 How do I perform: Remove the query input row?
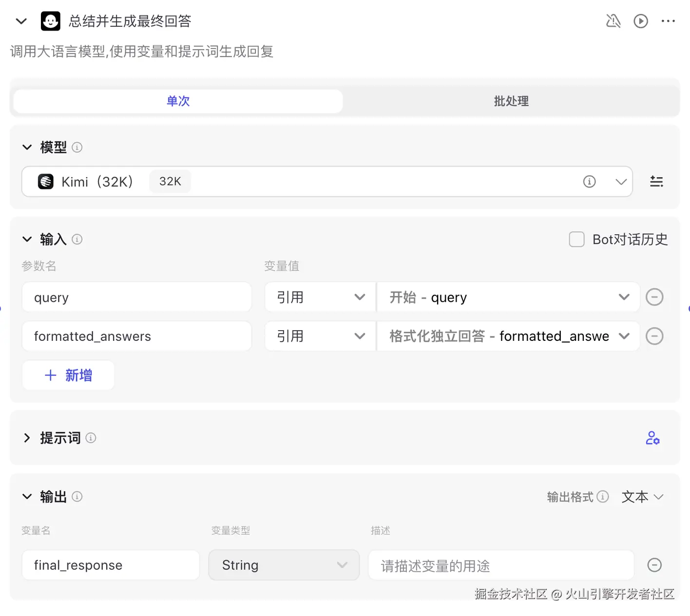pos(654,297)
